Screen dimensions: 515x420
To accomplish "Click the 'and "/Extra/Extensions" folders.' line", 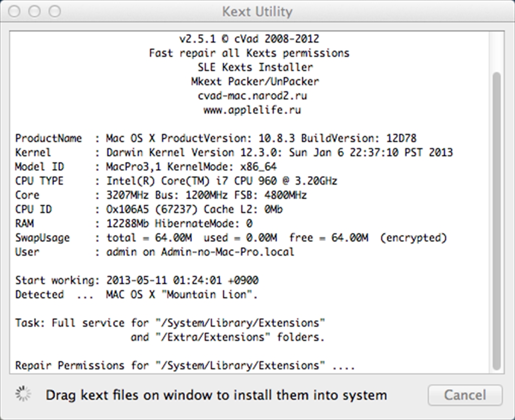I will [x=228, y=337].
